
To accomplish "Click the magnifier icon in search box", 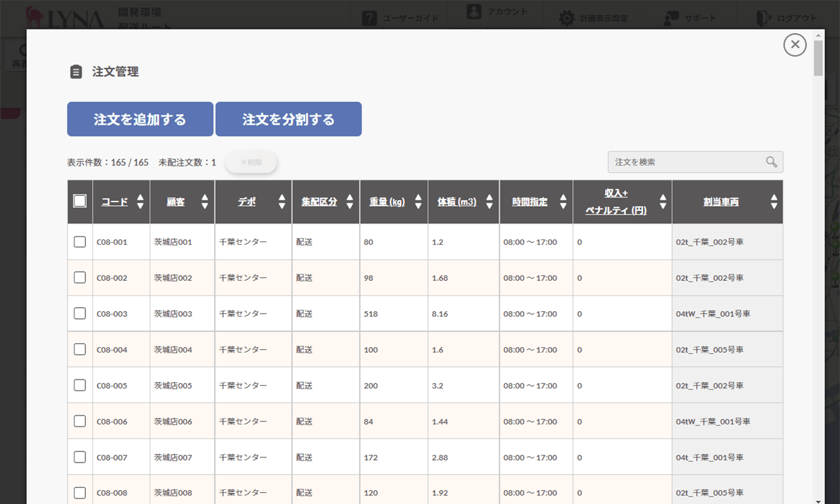I will point(771,162).
